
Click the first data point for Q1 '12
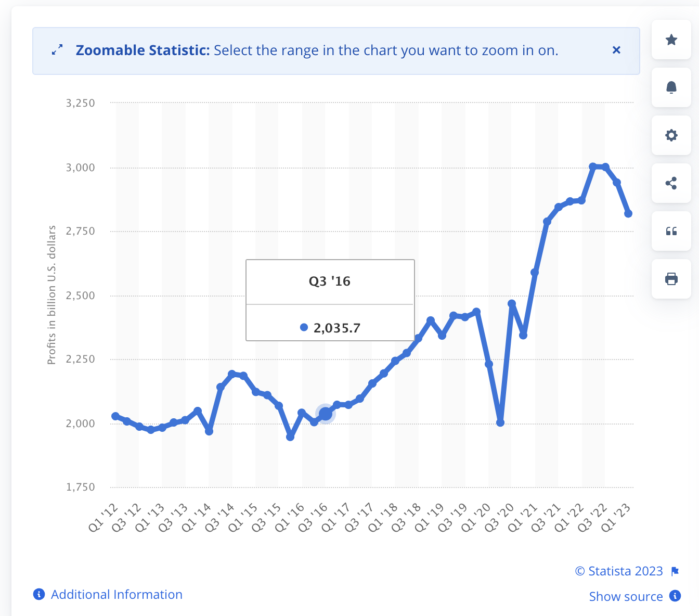tap(115, 416)
